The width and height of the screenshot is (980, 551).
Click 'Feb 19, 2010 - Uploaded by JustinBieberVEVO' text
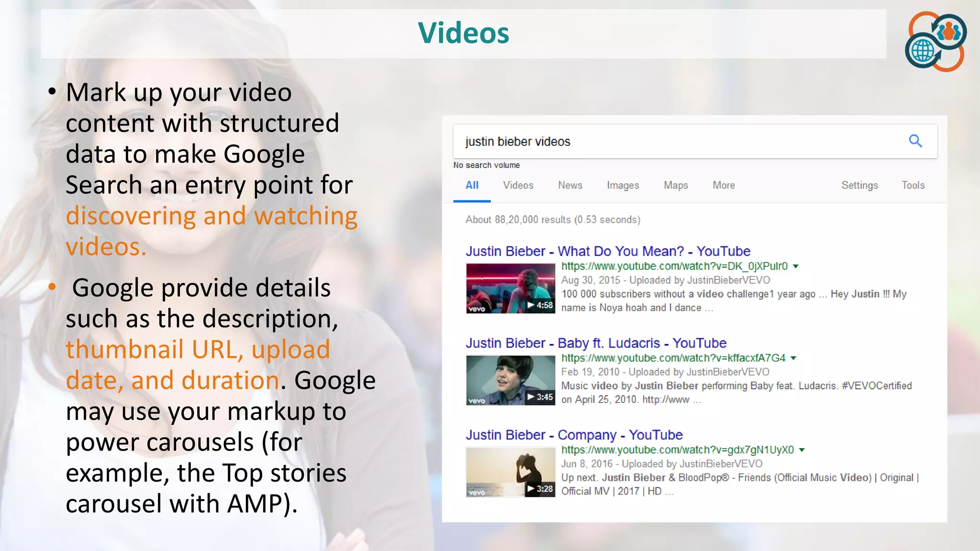coord(665,372)
